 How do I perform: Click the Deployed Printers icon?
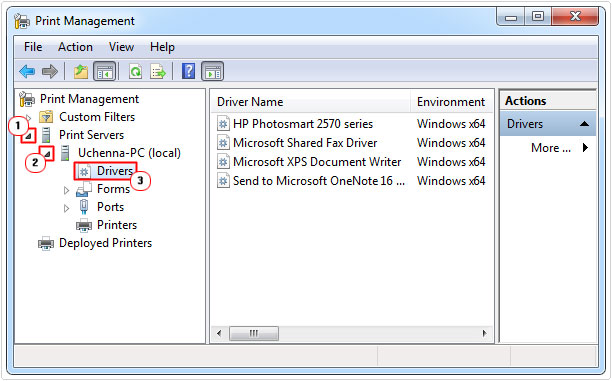[x=46, y=243]
